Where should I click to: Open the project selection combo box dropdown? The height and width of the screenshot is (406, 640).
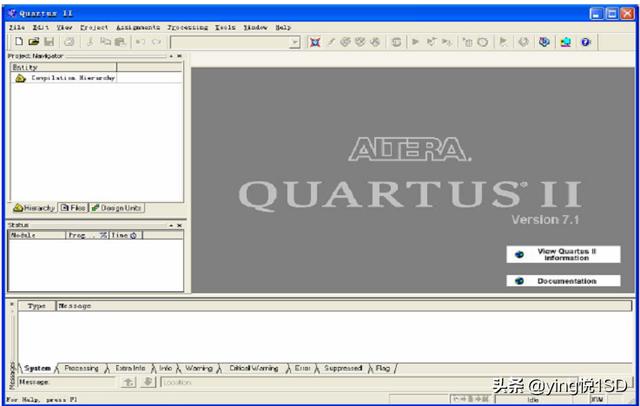[x=294, y=42]
